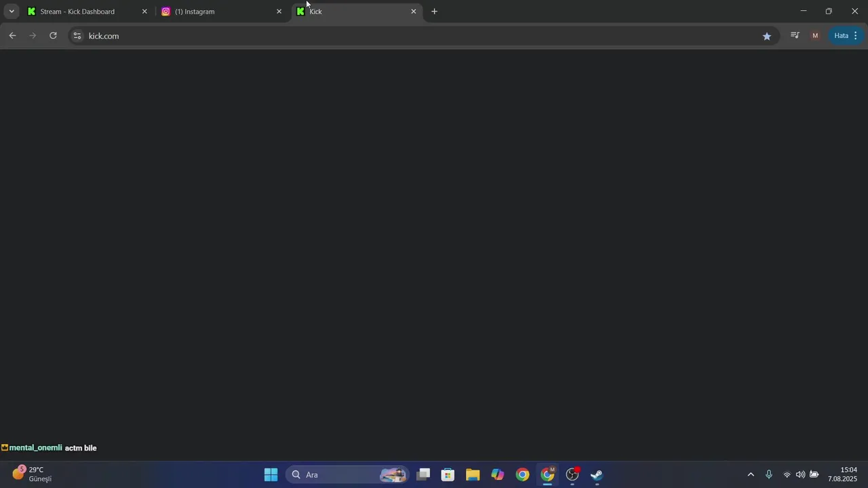Open the tab search chevron dropdown

click(12, 12)
